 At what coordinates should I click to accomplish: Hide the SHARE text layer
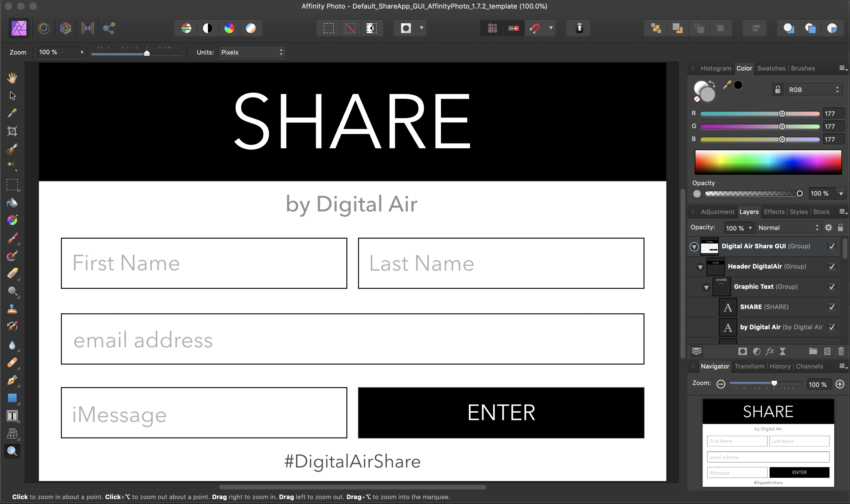[832, 307]
